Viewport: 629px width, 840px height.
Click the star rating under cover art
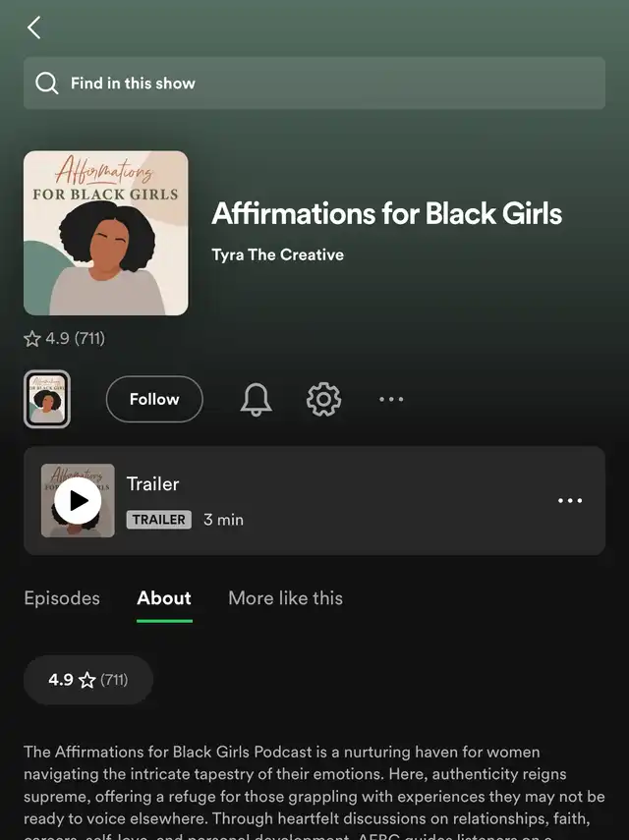pyautogui.click(x=64, y=339)
